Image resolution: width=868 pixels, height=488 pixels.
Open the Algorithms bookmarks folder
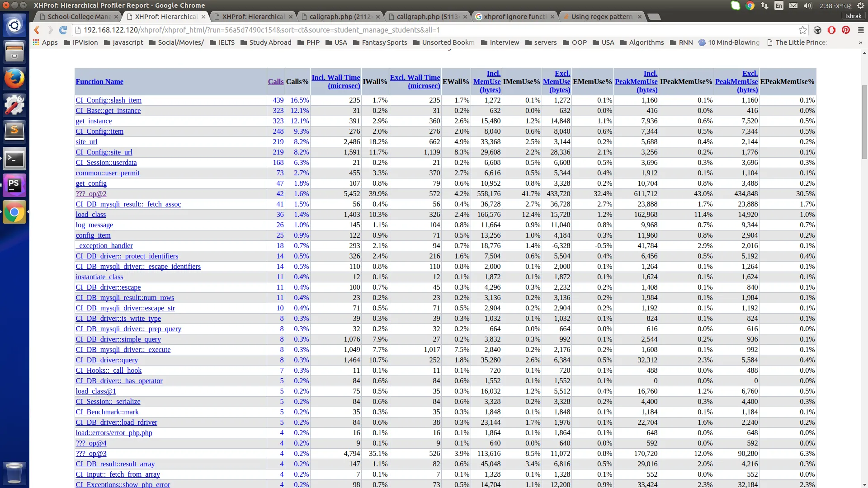point(642,42)
